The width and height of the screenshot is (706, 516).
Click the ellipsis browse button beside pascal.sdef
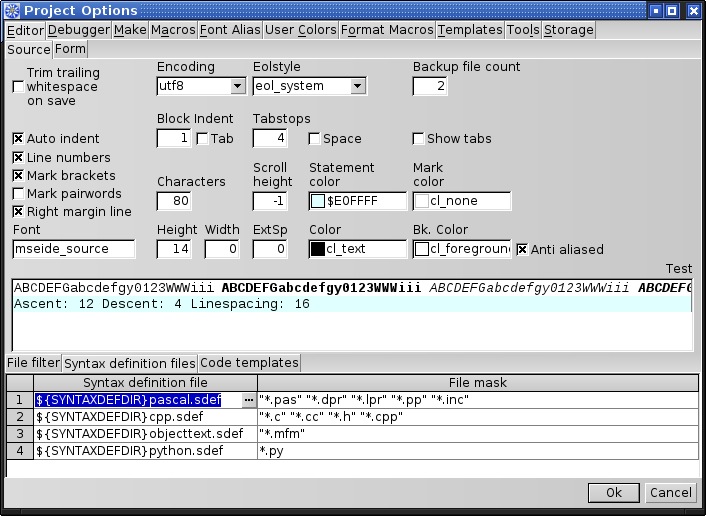pos(248,400)
